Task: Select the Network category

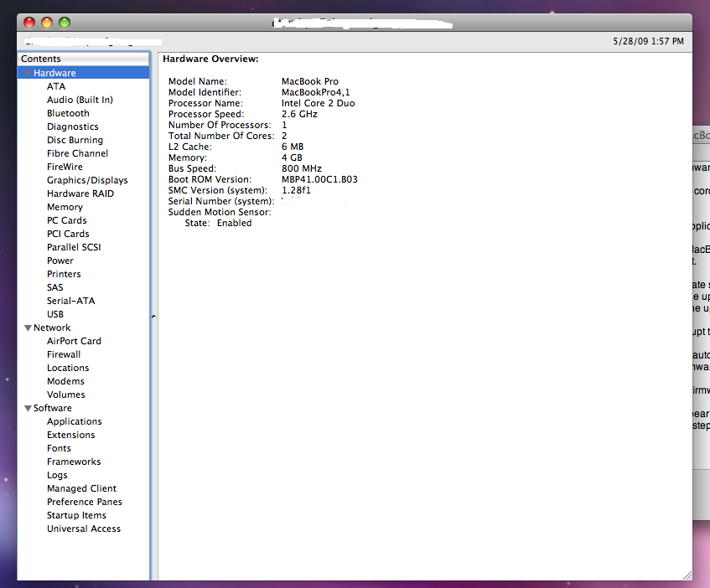Action: (x=52, y=328)
